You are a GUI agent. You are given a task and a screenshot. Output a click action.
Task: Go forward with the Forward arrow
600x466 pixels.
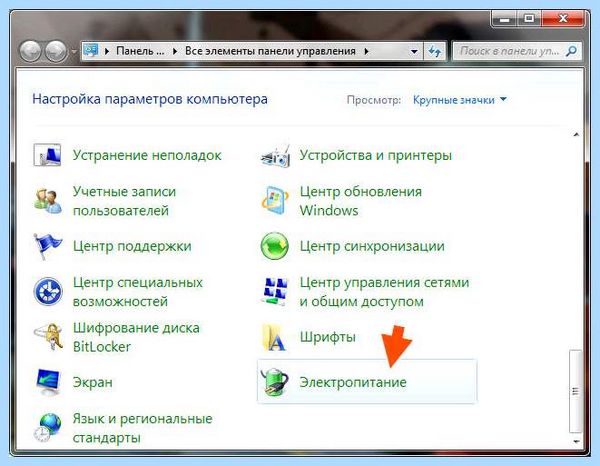point(56,51)
